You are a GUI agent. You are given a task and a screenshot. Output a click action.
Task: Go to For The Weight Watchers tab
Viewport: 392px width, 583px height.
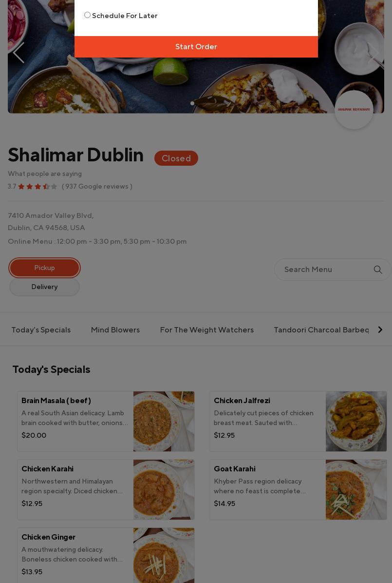click(206, 330)
